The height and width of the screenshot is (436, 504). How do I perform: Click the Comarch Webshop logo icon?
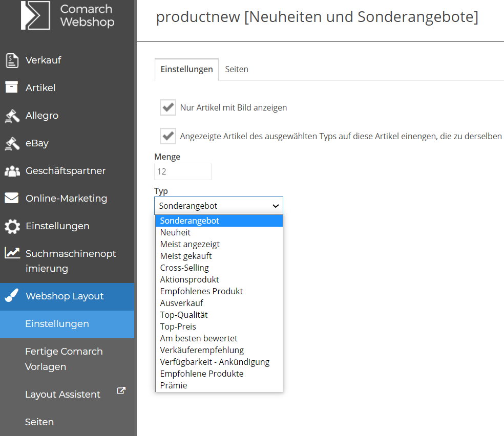tap(35, 15)
